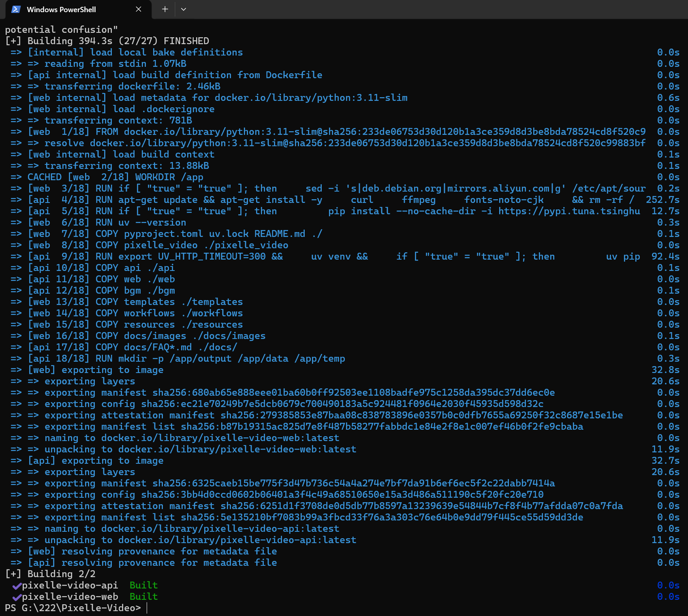The height and width of the screenshot is (616, 688).
Task: Click the green Built status for pixelle-video-api
Action: point(143,585)
